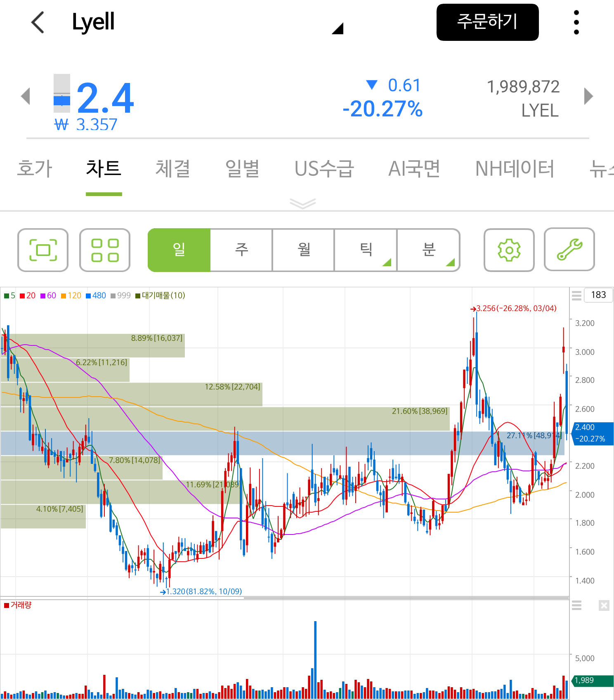Select weekly 주 chart period
The width and height of the screenshot is (614, 700).
point(241,250)
